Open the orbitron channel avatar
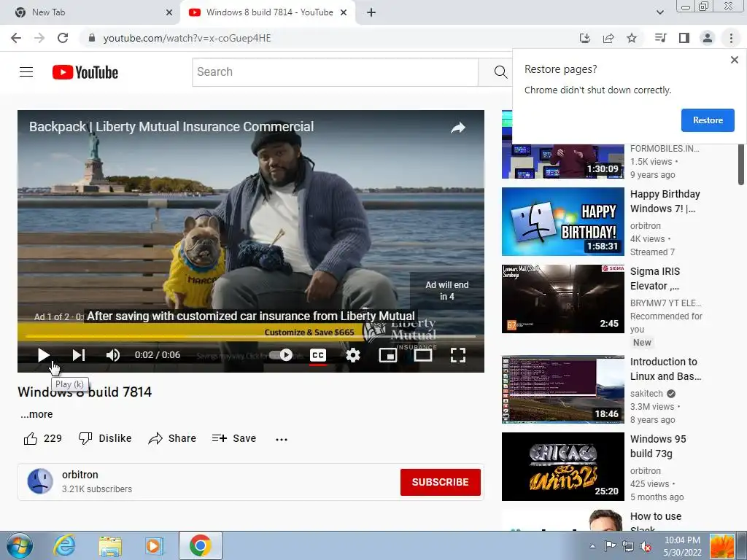The width and height of the screenshot is (747, 560). coord(40,481)
